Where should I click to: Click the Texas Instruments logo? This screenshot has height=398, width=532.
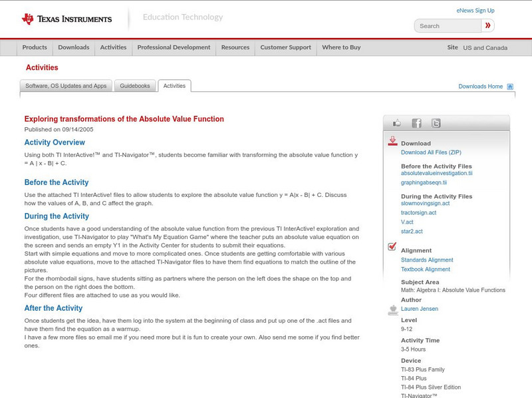pyautogui.click(x=66, y=19)
